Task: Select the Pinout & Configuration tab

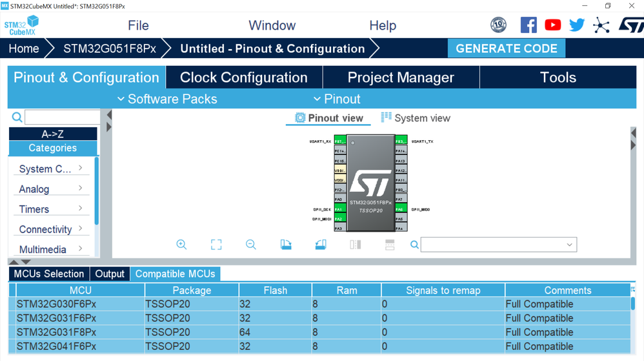Action: coord(86,77)
